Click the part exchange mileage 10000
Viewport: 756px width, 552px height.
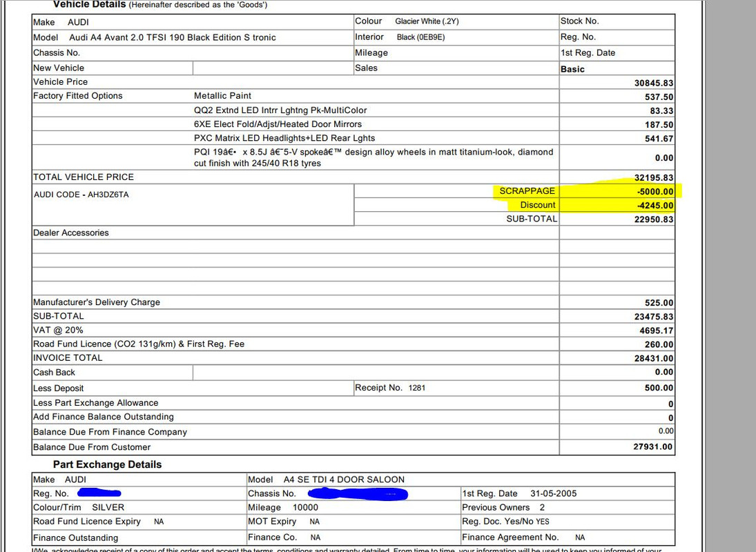(305, 508)
